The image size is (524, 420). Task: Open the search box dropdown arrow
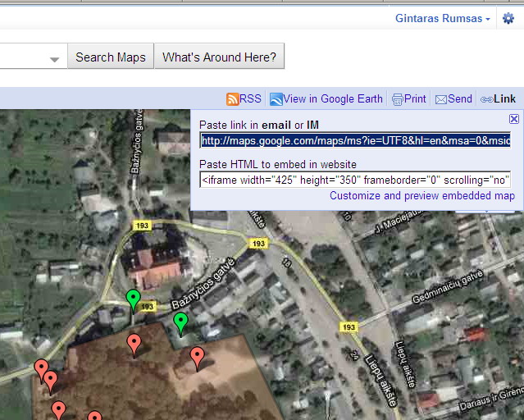(x=54, y=59)
